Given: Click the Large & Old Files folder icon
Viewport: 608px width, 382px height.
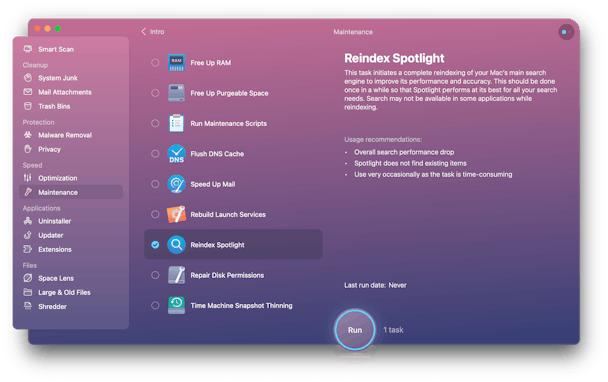Looking at the screenshot, I should pos(28,292).
